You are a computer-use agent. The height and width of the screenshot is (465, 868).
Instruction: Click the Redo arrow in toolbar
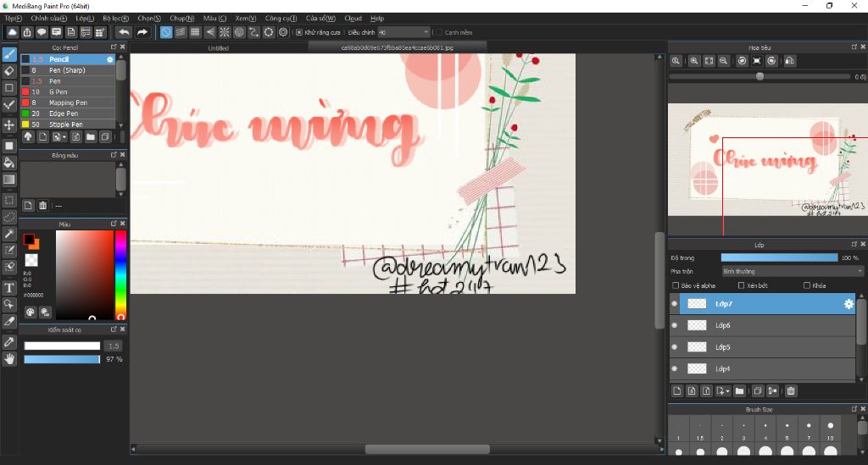[142, 32]
